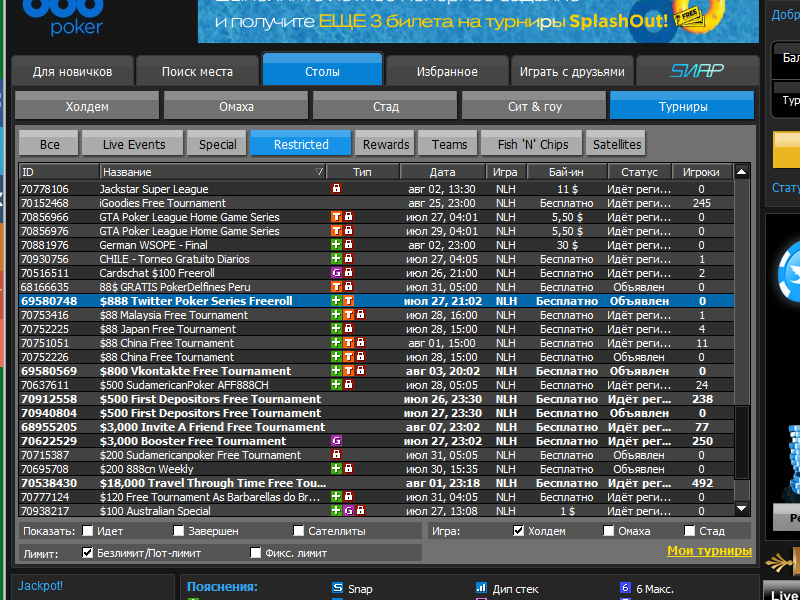Screen dimensions: 800x600
Task: Filter by Live Events
Action: tap(133, 144)
